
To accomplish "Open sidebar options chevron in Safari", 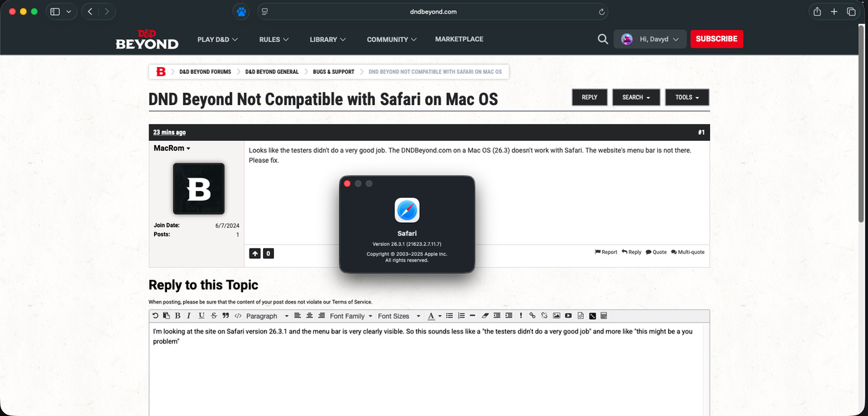I will (68, 12).
